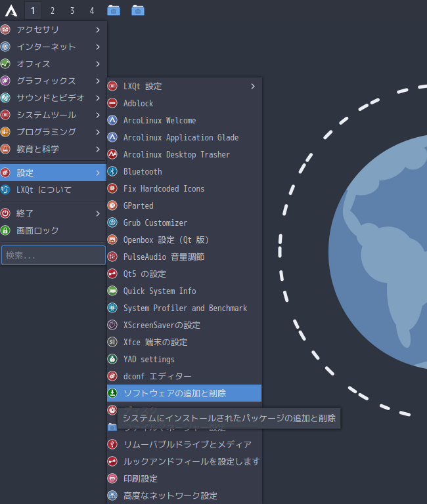Open System Profiler and Benchmark icon
Viewport: 427px width, 504px height.
coord(112,308)
